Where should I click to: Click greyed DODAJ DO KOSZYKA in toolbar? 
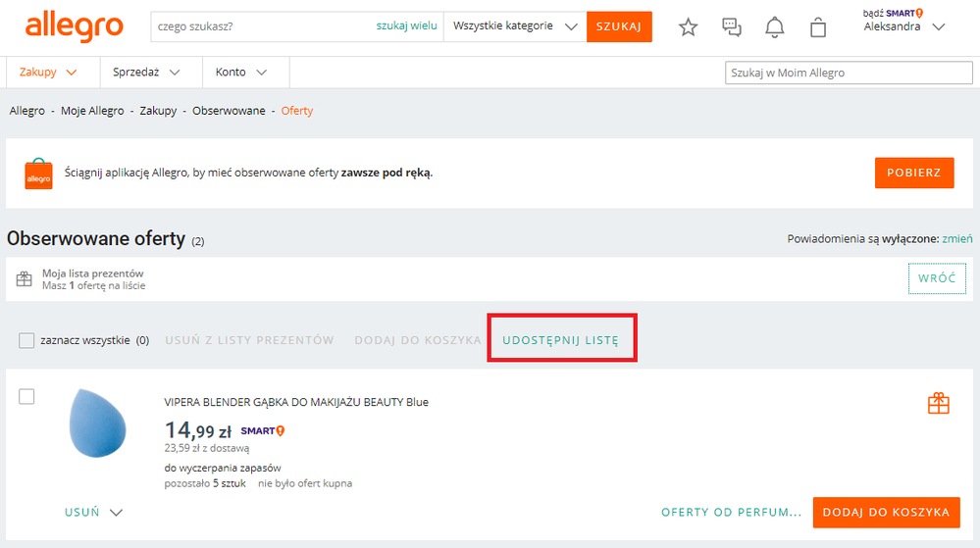418,340
